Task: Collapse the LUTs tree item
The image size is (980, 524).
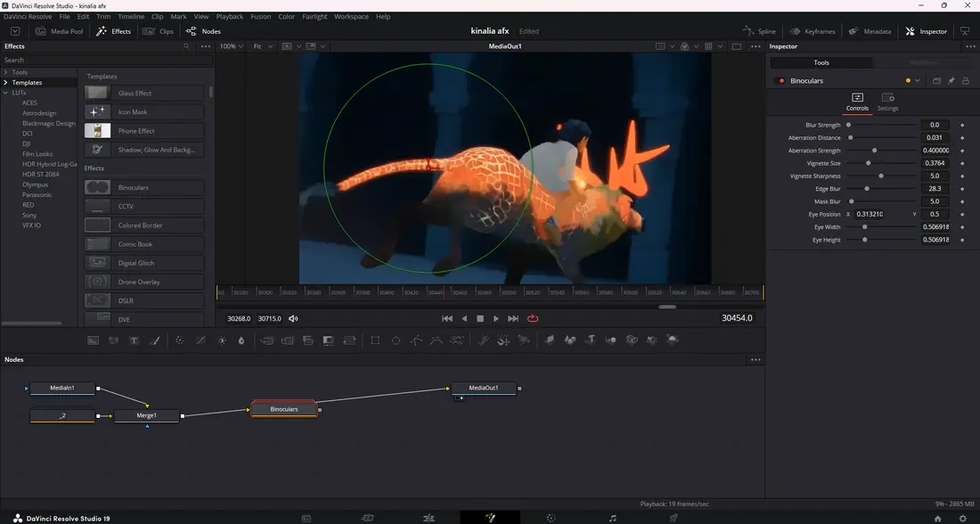Action: [x=5, y=93]
